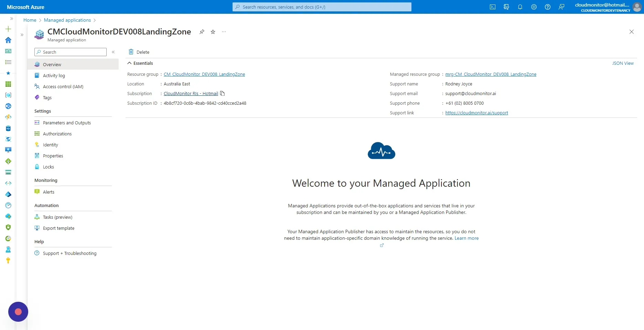The width and height of the screenshot is (644, 330).
Task: Open the JSON View link
Action: click(x=623, y=63)
